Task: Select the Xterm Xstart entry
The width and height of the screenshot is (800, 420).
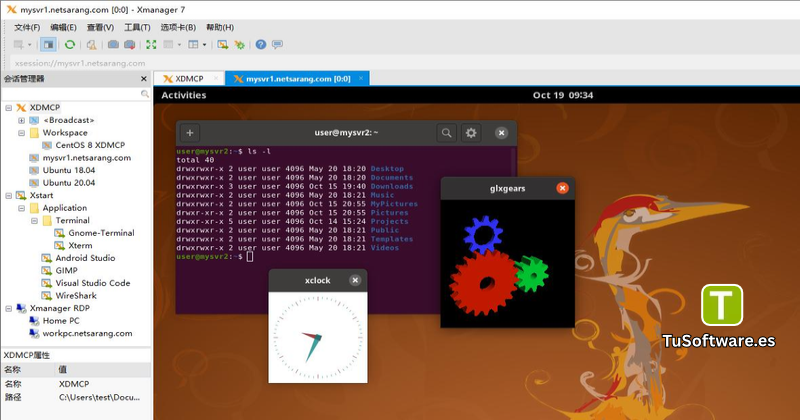Action: [80, 245]
